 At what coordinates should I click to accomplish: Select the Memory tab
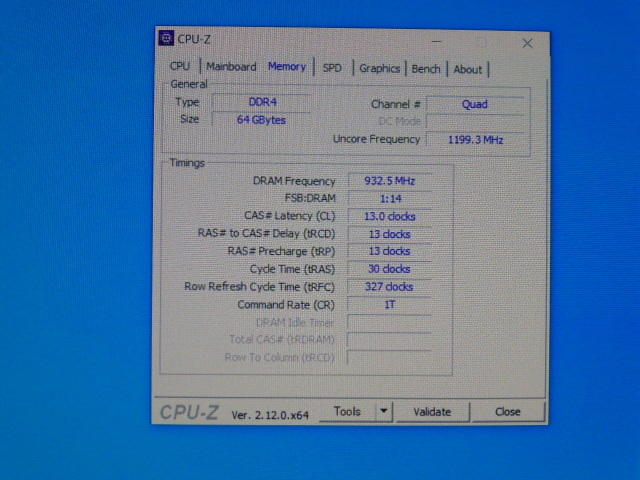pyautogui.click(x=287, y=67)
